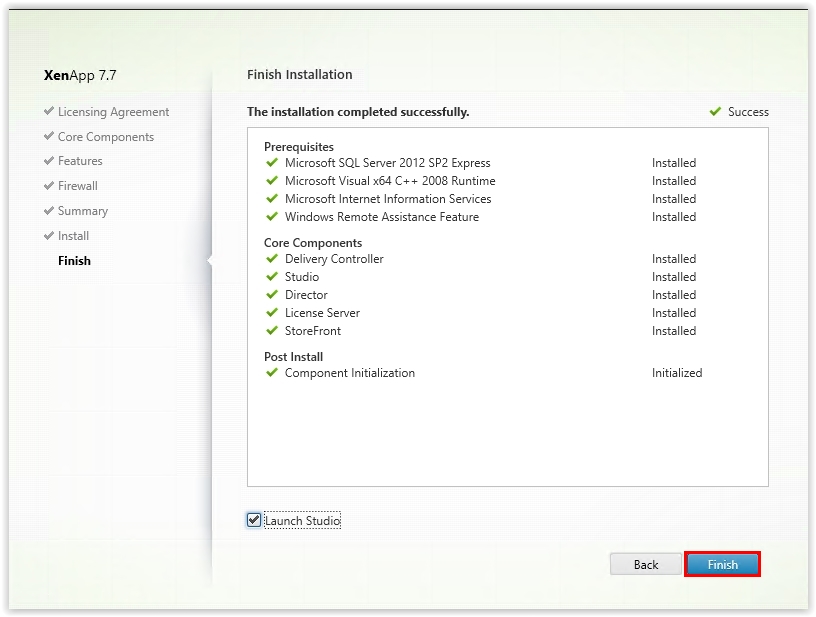Click the gray checkmark beside Firewall
Viewport: 816px width, 617px height.
pyautogui.click(x=49, y=185)
